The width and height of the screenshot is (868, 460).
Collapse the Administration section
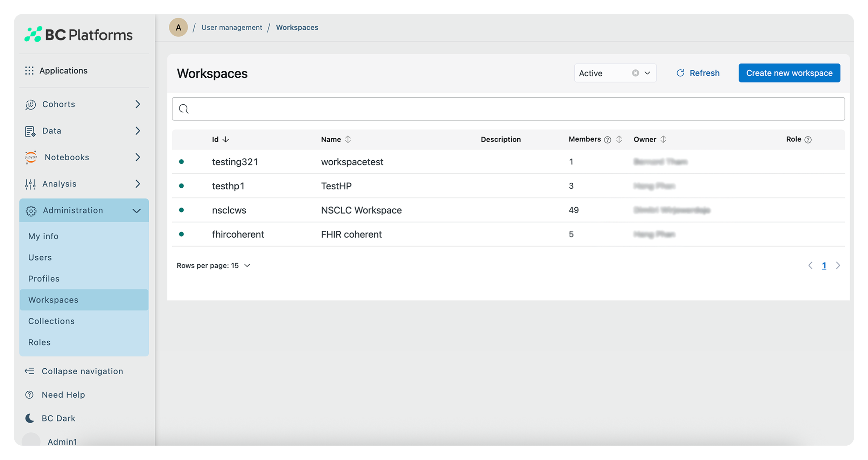[136, 210]
